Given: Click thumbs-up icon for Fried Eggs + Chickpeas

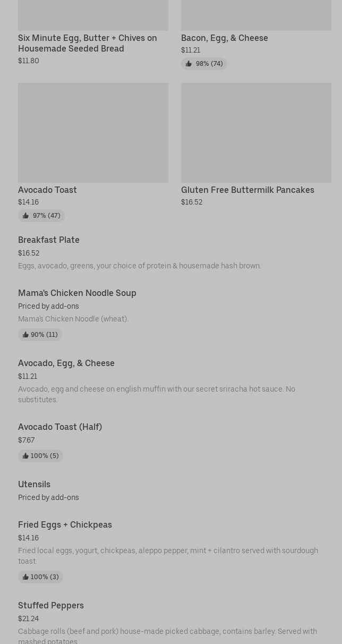Looking at the screenshot, I should pyautogui.click(x=25, y=577).
